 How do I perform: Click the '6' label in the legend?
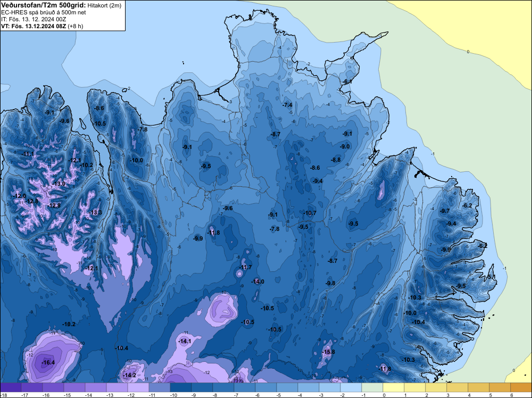coord(512,395)
